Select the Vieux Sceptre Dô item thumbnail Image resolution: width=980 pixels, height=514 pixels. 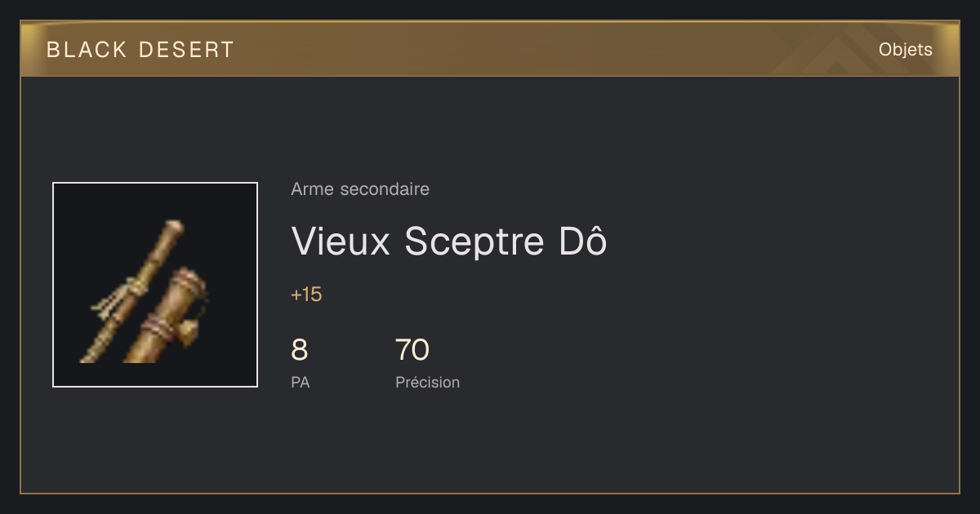click(x=155, y=285)
